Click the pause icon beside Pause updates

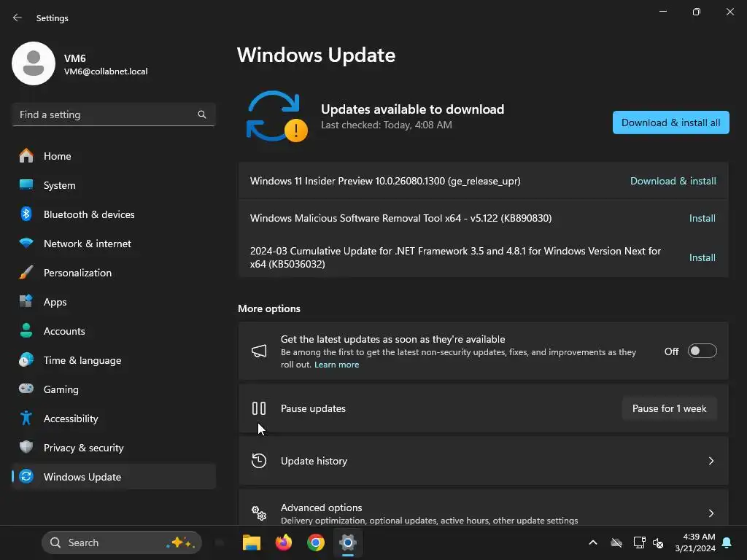pos(259,408)
